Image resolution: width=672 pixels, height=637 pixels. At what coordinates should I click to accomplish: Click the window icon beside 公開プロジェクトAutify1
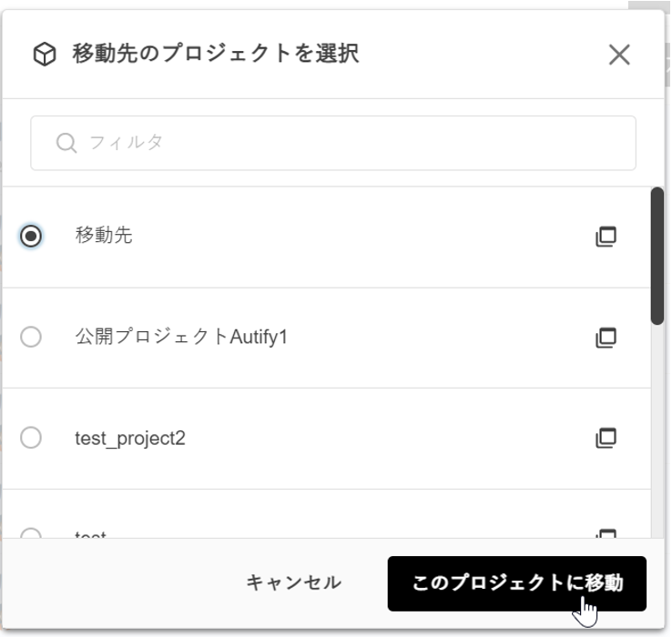click(606, 338)
